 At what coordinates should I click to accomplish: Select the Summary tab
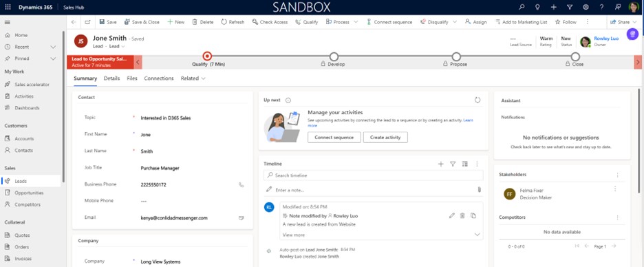85,78
